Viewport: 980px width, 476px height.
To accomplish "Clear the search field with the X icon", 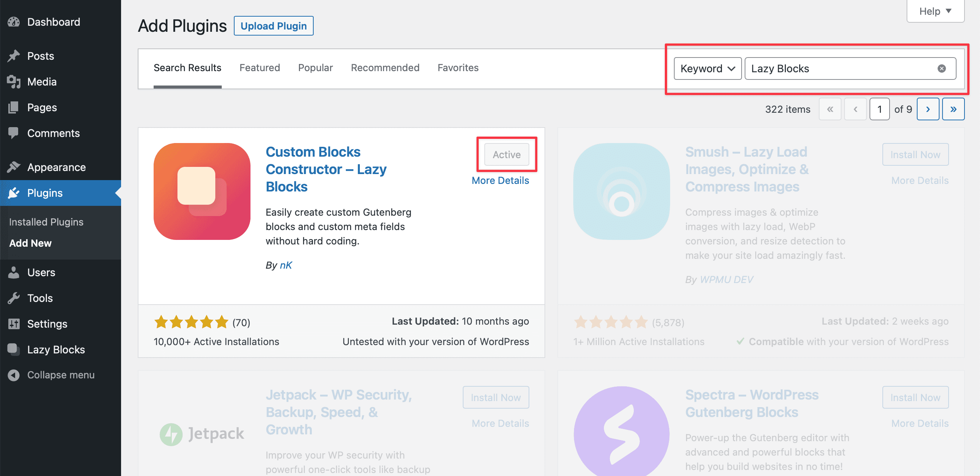I will point(941,68).
